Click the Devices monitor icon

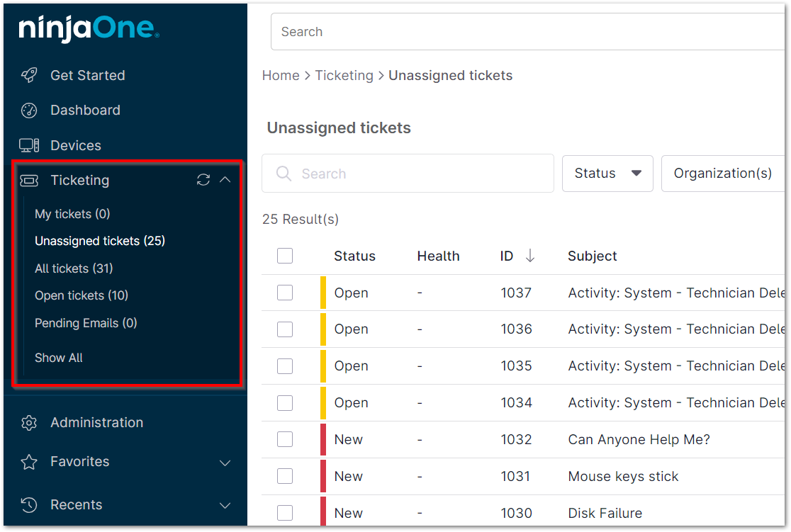[28, 145]
